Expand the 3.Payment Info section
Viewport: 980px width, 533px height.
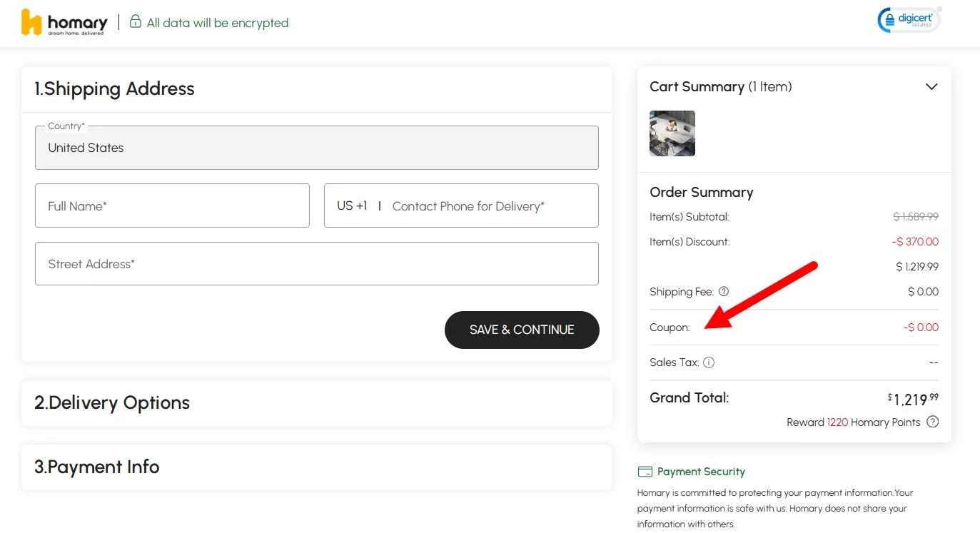click(317, 467)
